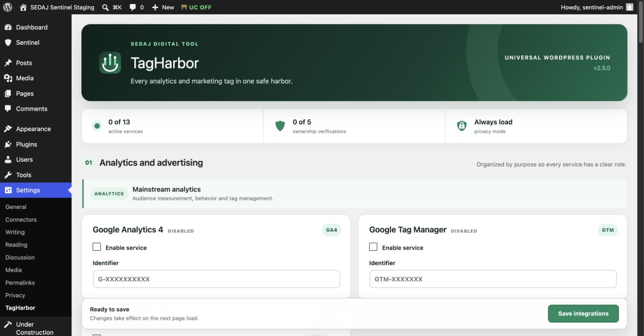Viewport: 644px width, 336px height.
Task: Click the GTM badge on Tag Manager card
Action: click(x=608, y=230)
